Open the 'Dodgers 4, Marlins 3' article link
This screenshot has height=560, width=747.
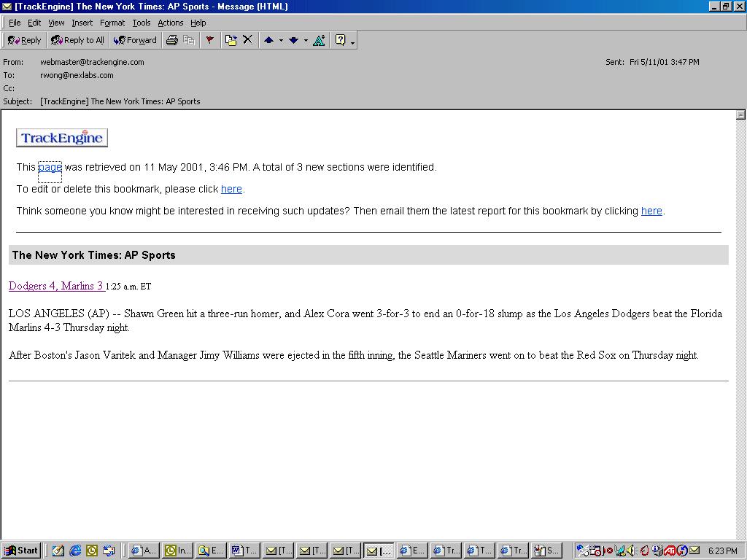pos(56,286)
